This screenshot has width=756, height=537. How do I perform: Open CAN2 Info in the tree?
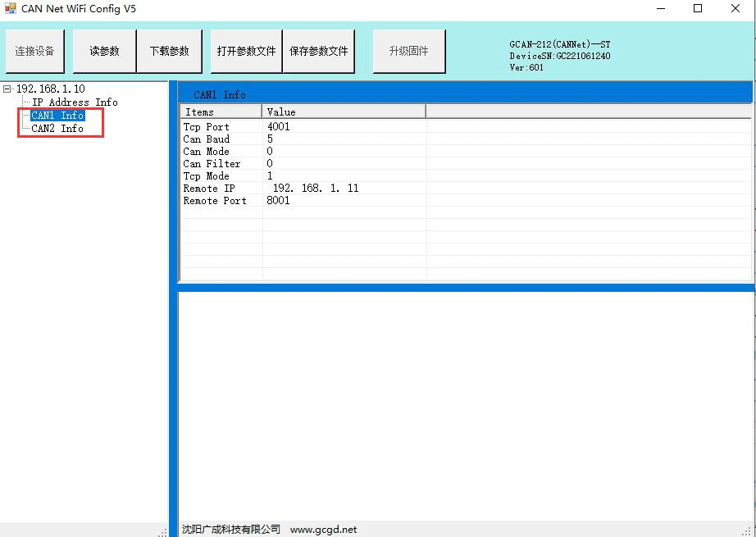[57, 129]
